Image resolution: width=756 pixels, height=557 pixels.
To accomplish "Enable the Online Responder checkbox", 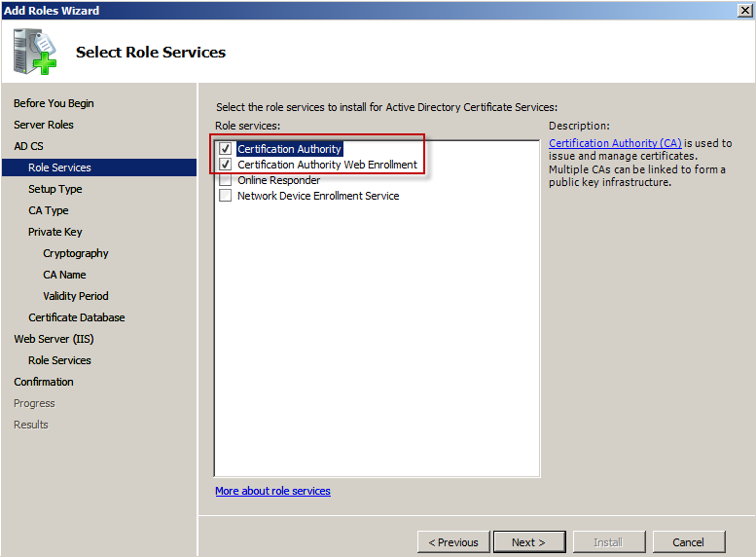I will coord(226,180).
